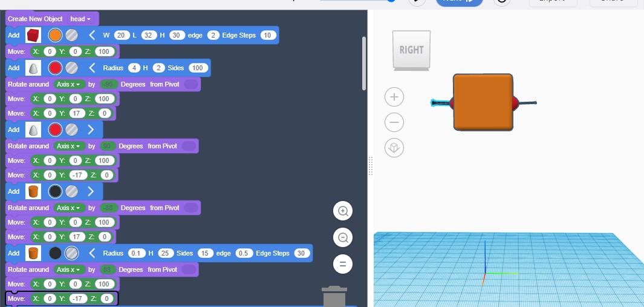Expand collapsed cylinder Add block with right arrow
Screen dimensions: 644x307
(x=91, y=191)
